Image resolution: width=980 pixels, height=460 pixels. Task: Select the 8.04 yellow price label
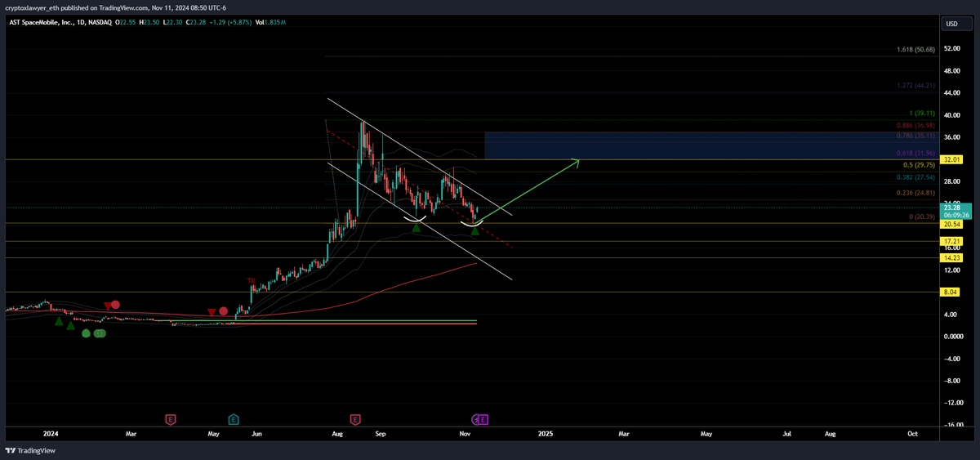(x=951, y=292)
